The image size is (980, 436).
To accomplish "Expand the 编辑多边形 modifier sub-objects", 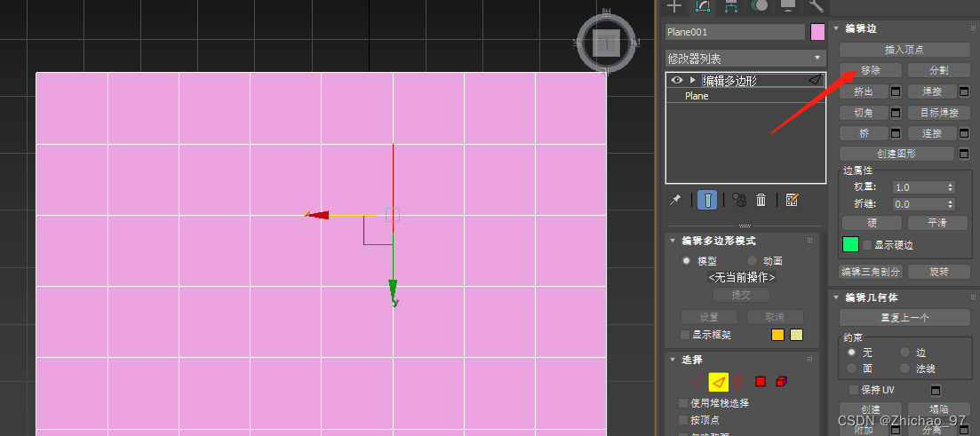I will tap(692, 80).
